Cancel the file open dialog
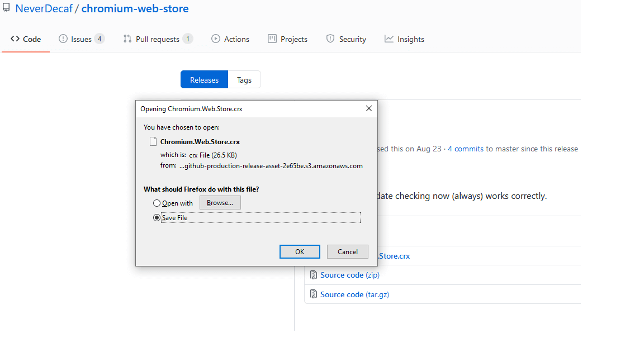The image size is (644, 362). click(347, 252)
